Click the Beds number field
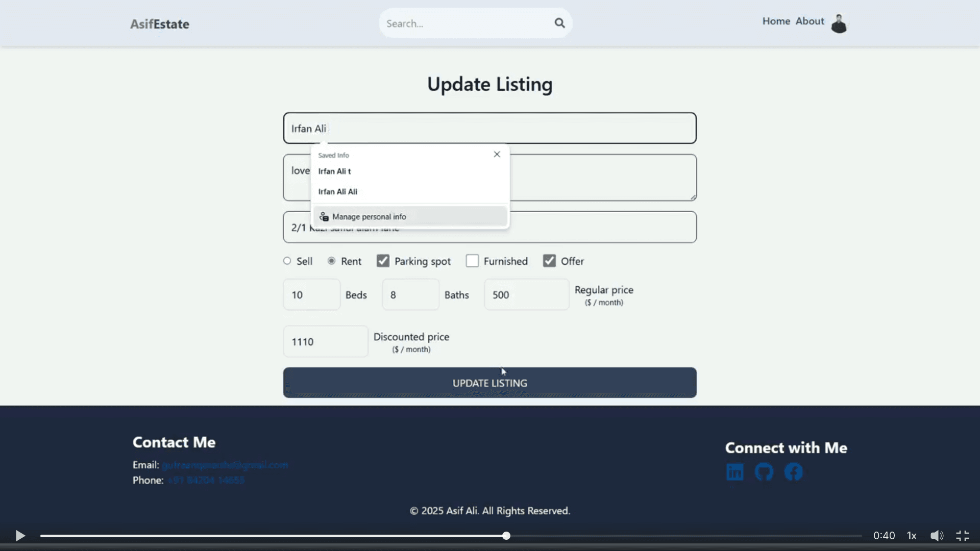This screenshot has width=980, height=551. coord(311,294)
